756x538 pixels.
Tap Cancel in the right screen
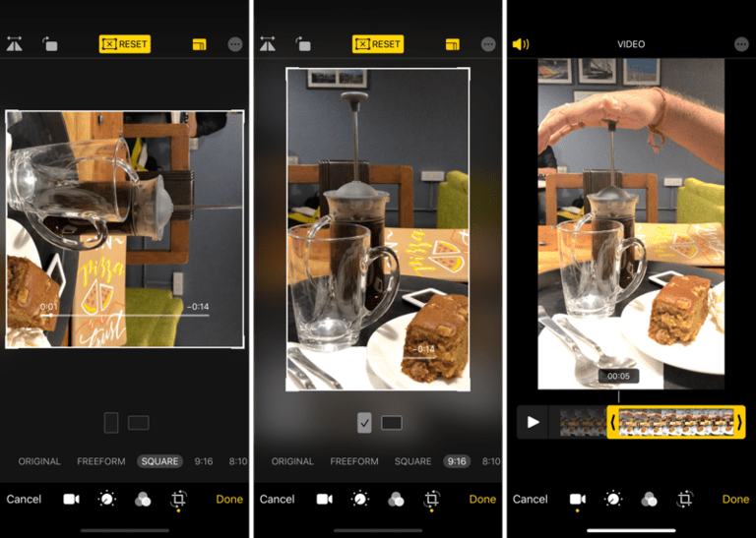(x=530, y=499)
